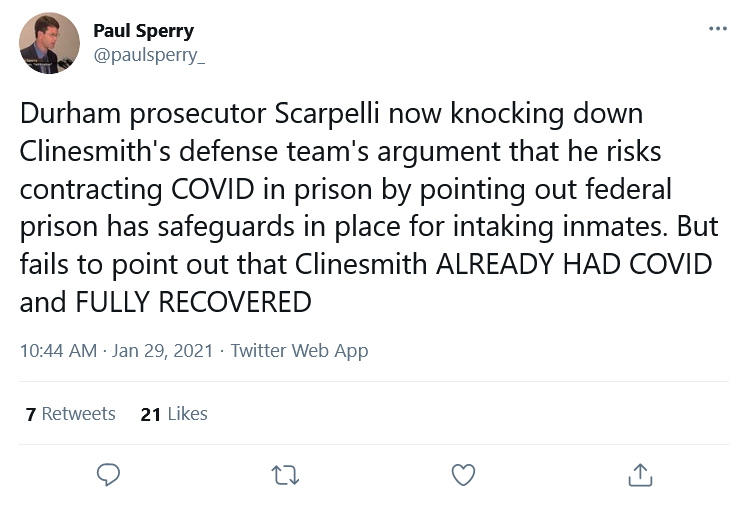The height and width of the screenshot is (505, 748).
Task: Retweet this tweet using arrows icon
Action: (286, 474)
